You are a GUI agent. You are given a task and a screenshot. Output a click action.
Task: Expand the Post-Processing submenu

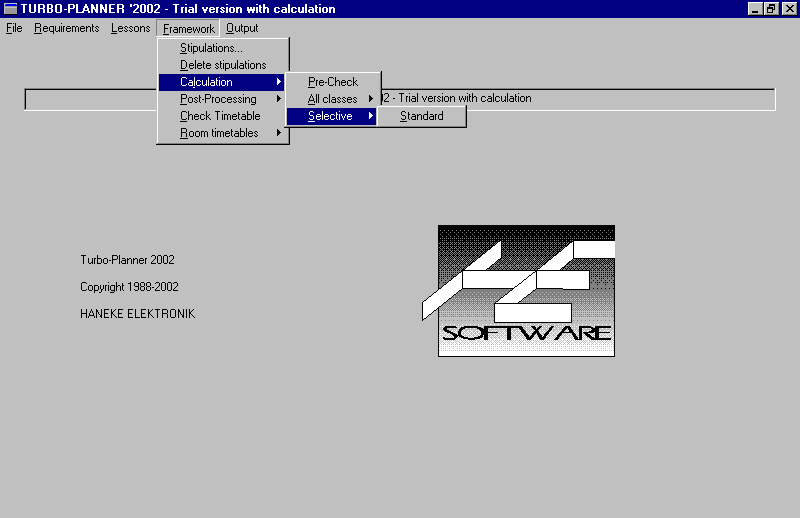coord(222,99)
